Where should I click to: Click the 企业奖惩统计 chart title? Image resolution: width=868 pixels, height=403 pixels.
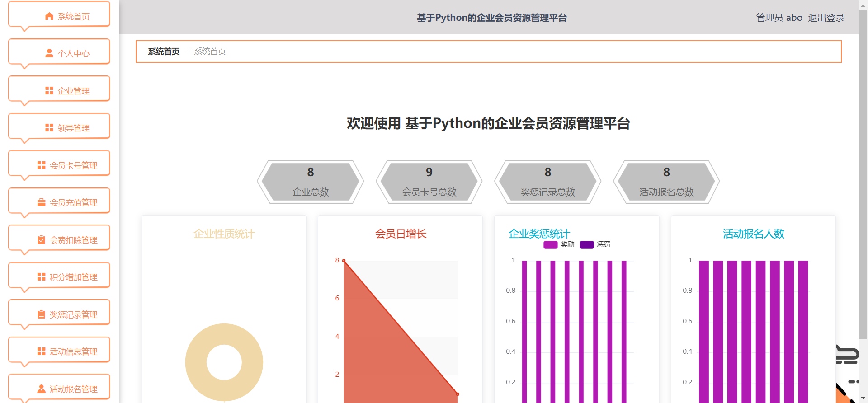pyautogui.click(x=539, y=234)
